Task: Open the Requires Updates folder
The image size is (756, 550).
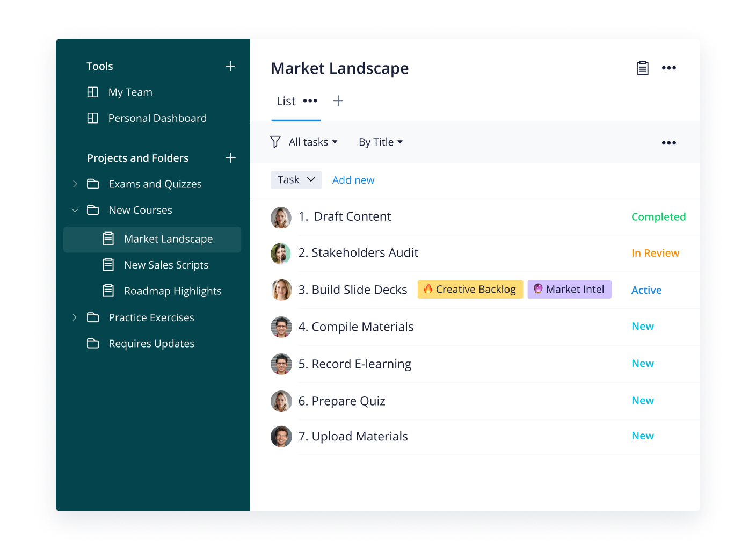Action: [x=151, y=344]
